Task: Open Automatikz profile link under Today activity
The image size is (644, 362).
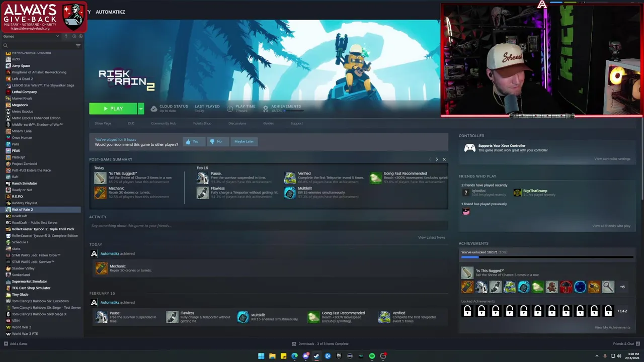Action: pyautogui.click(x=110, y=254)
